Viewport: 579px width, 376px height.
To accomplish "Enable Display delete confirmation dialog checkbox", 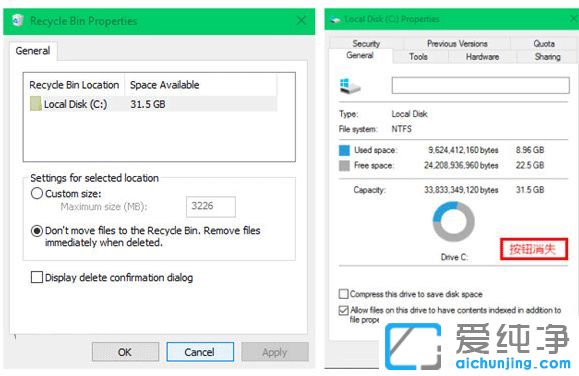I will (37, 277).
